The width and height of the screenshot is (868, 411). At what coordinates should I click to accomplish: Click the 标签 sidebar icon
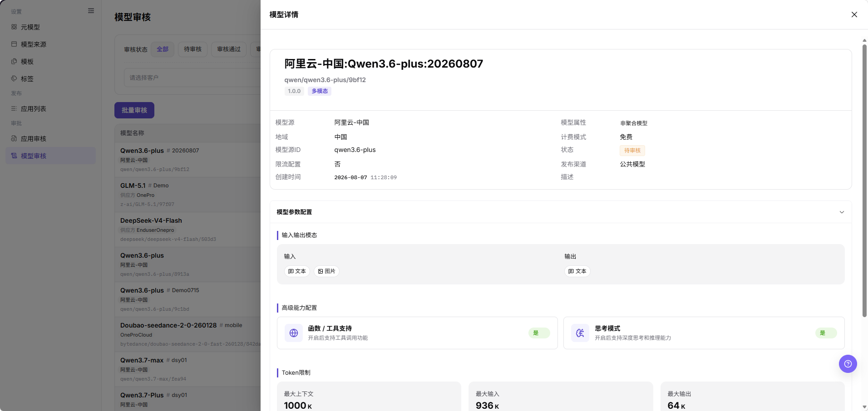14,79
